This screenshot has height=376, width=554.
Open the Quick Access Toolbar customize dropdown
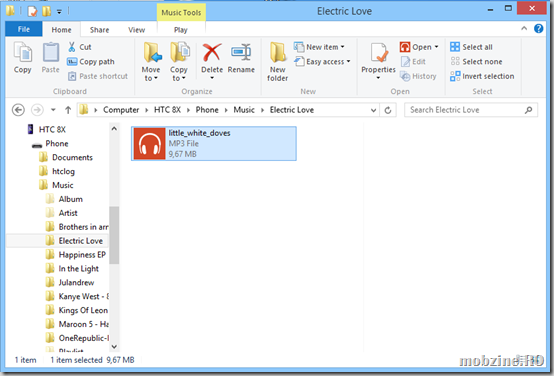(x=59, y=12)
